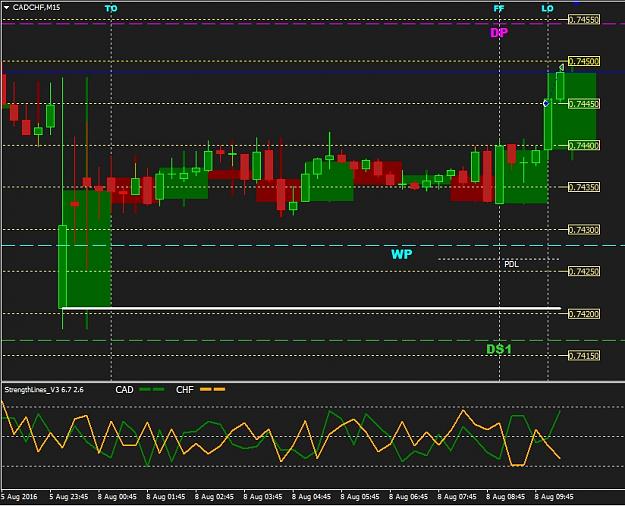625x506 pixels.
Task: Click the 8 Aug 05:45 time label
Action: [360, 497]
